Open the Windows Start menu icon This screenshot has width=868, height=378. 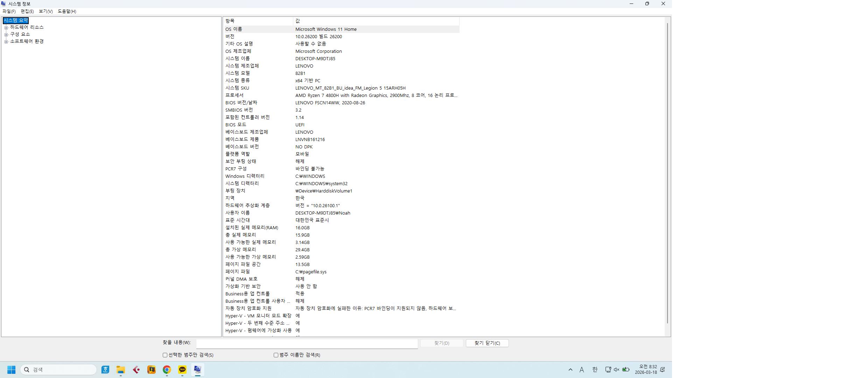tap(11, 370)
